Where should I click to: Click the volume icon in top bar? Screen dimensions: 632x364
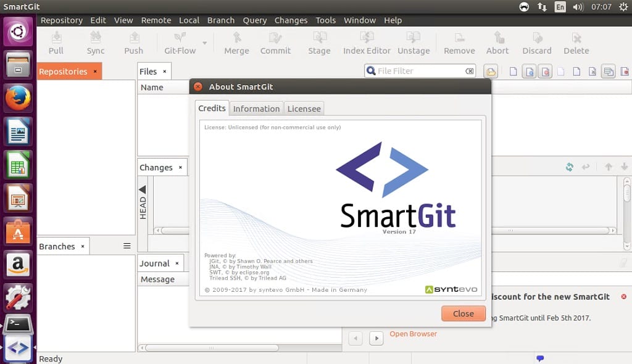pos(578,7)
